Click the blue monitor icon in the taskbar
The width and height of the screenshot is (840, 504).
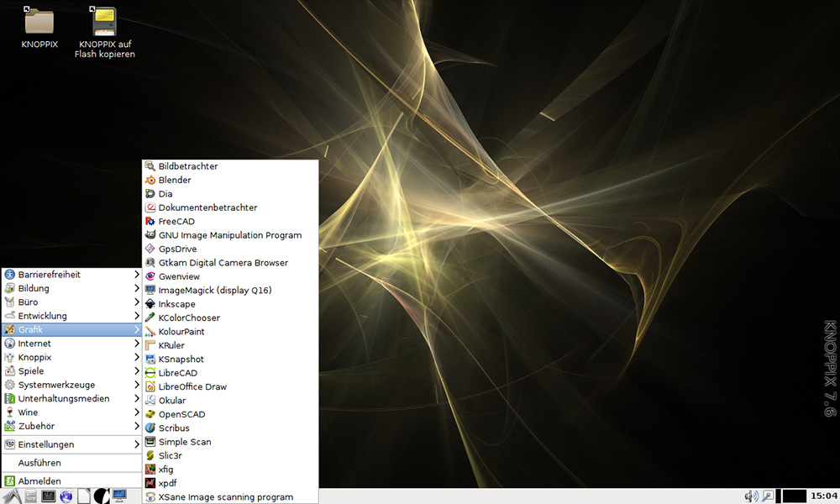point(119,496)
